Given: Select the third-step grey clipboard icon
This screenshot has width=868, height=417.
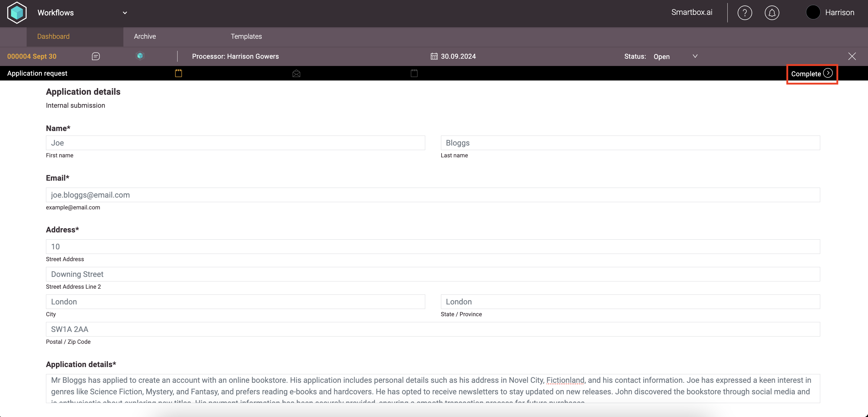Looking at the screenshot, I should tap(414, 73).
